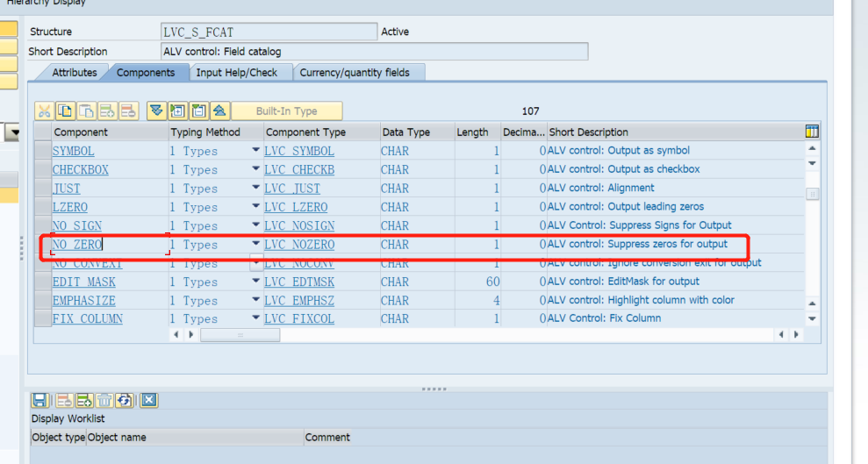Click the FIX_COLUMN component name
The width and height of the screenshot is (868, 464).
[x=88, y=319]
